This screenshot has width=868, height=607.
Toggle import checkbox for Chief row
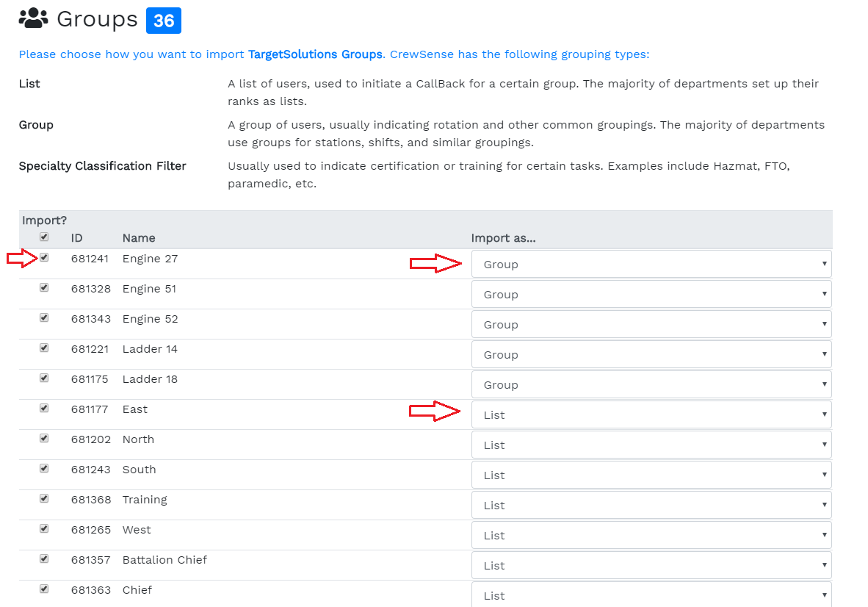pos(44,589)
